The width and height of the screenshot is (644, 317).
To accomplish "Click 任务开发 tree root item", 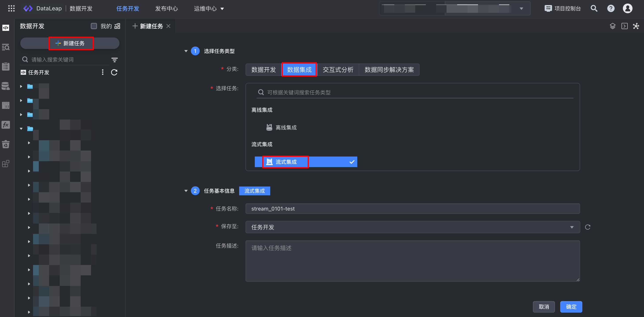I will 35,72.
